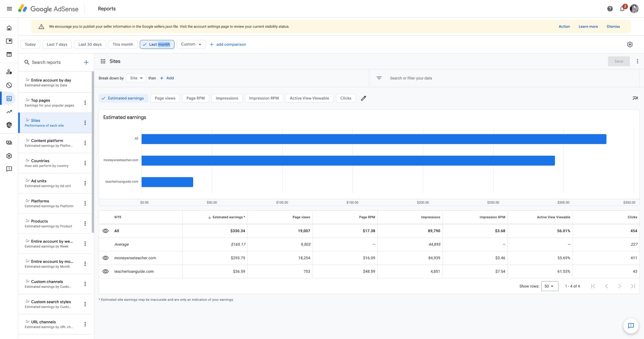The height and width of the screenshot is (339, 644).
Task: Open Feedback icon in sidebar
Action: [x=9, y=169]
